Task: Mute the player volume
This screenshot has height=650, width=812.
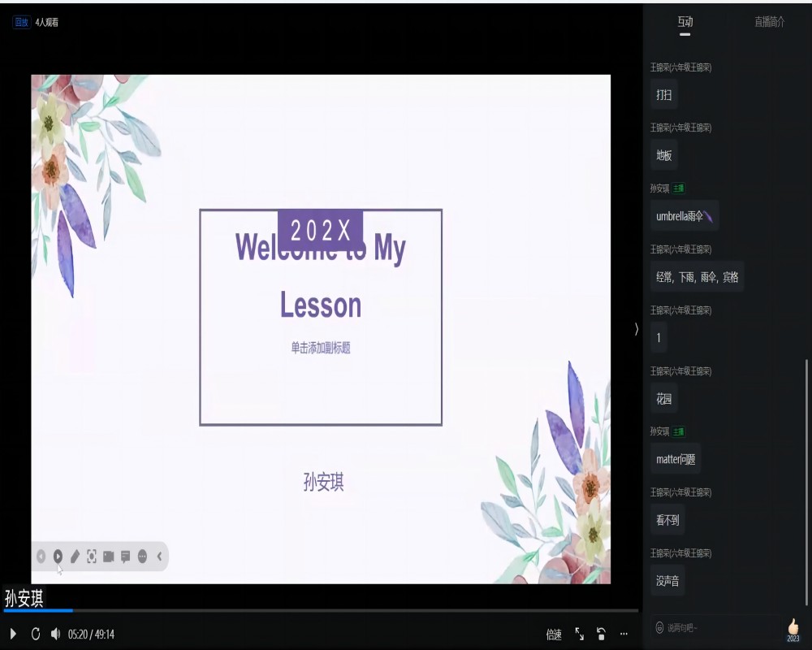Action: click(x=55, y=634)
